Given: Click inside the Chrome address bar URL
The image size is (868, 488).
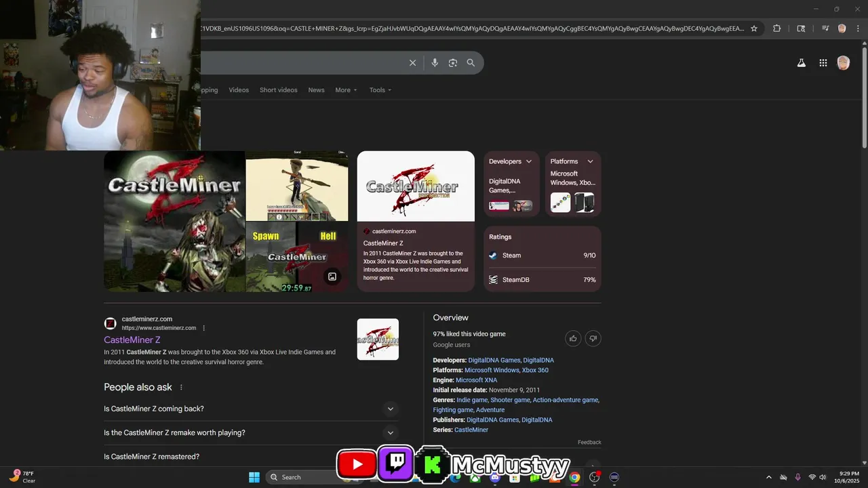Looking at the screenshot, I should pyautogui.click(x=473, y=28).
